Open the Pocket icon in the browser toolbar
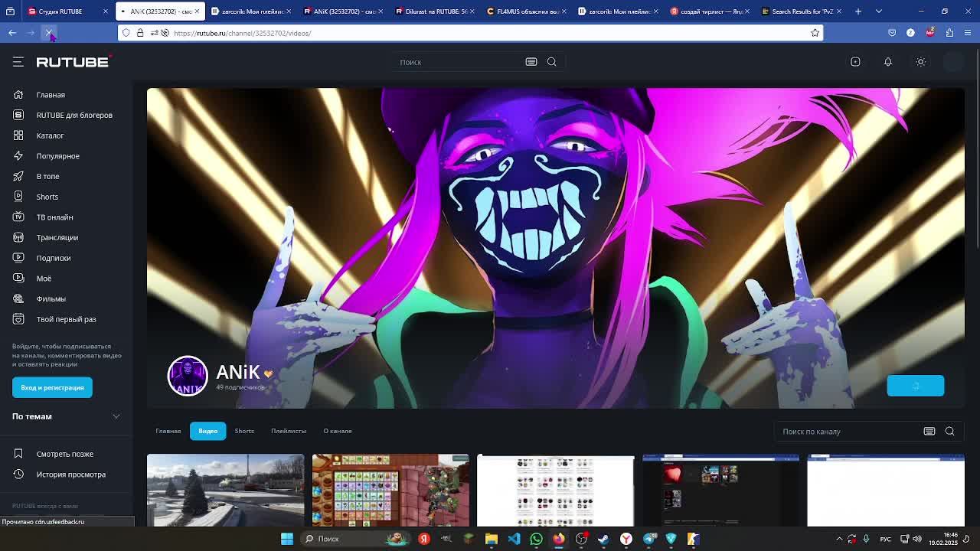The height and width of the screenshot is (551, 980). click(892, 33)
